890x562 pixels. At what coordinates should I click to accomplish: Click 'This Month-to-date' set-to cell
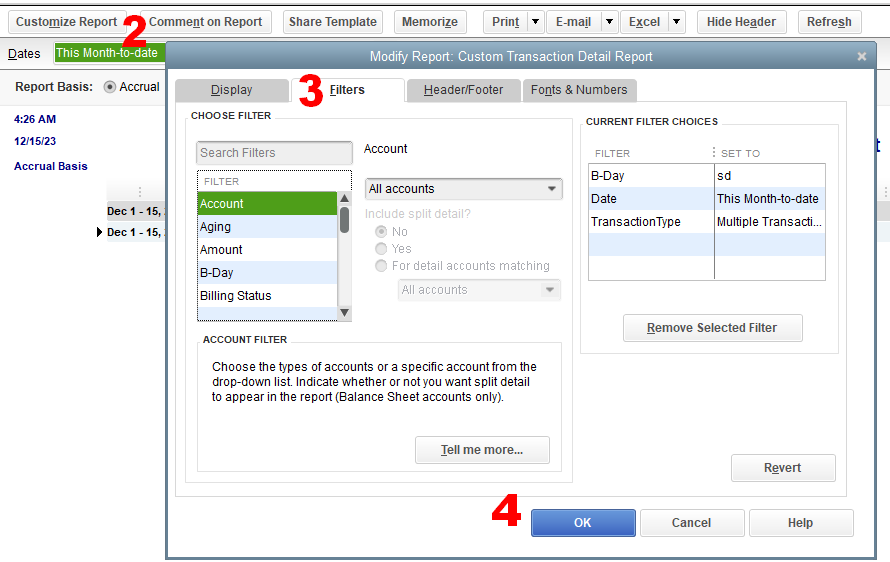click(770, 199)
